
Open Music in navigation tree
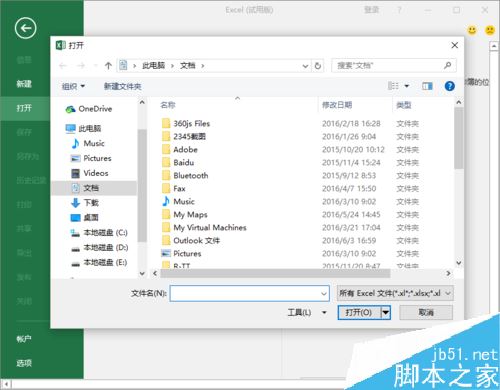[88, 143]
